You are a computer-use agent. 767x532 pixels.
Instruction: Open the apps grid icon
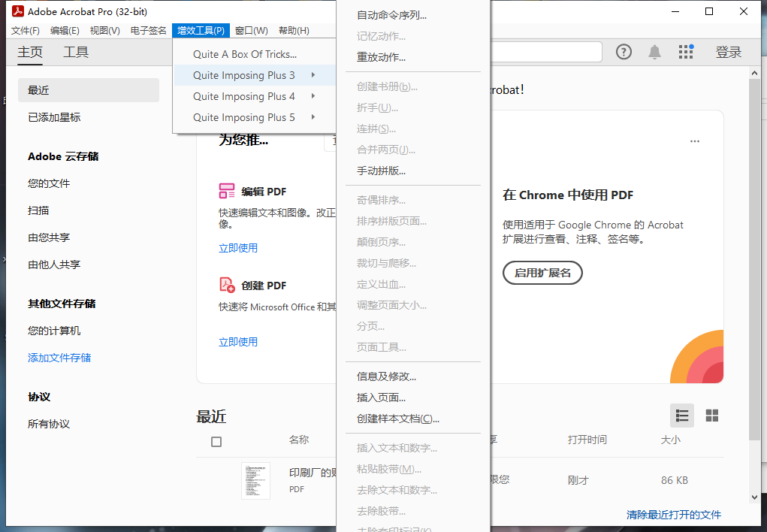[686, 52]
